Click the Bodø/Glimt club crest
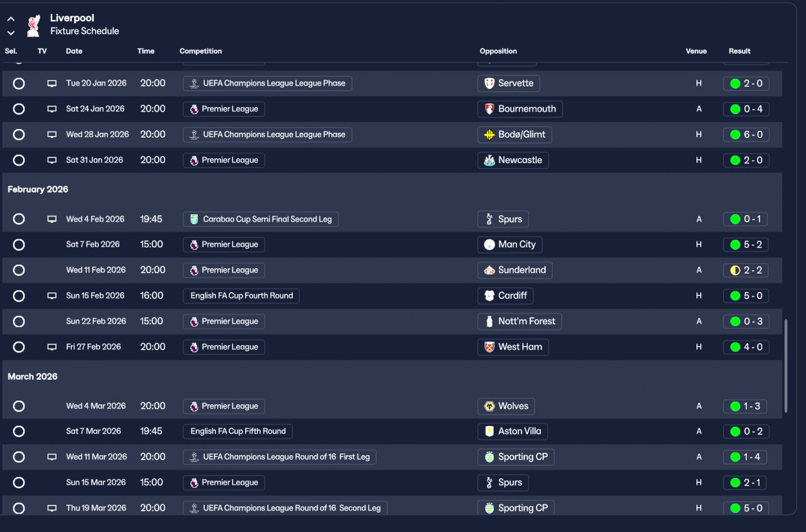806x532 pixels. [489, 135]
